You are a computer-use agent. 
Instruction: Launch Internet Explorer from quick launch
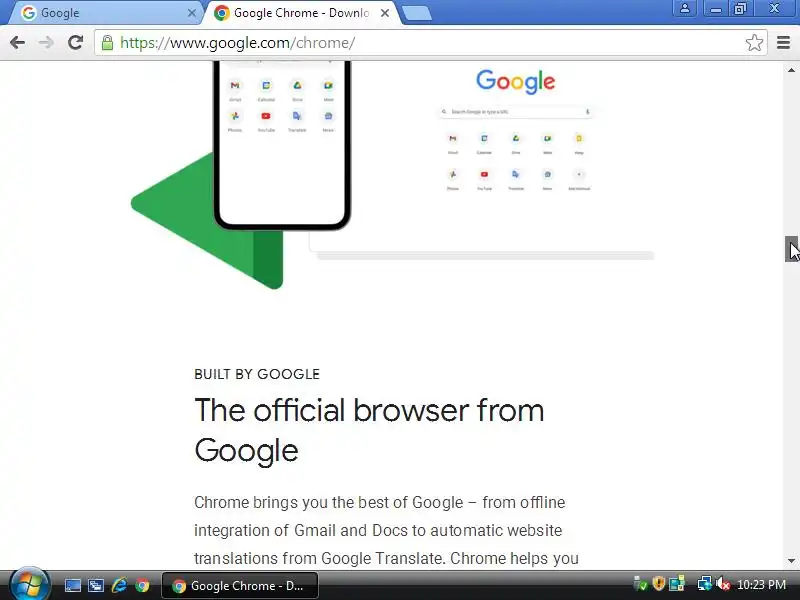coord(119,585)
